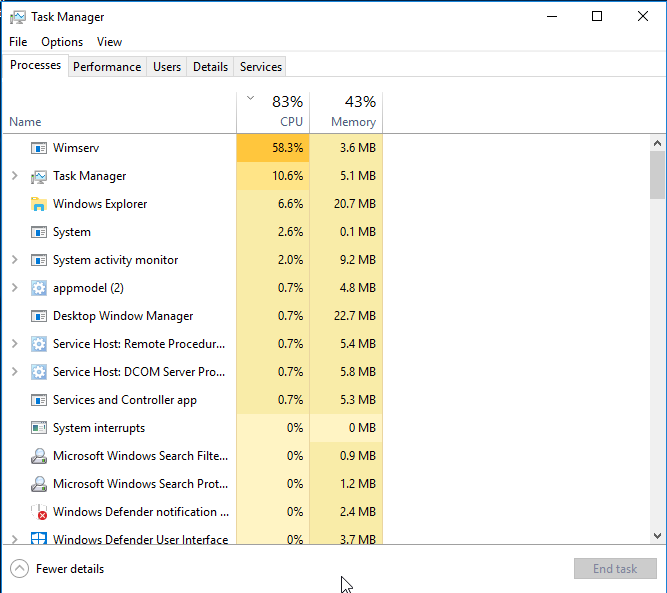
Task: Click the 6.6% CPU value
Action: coord(291,204)
